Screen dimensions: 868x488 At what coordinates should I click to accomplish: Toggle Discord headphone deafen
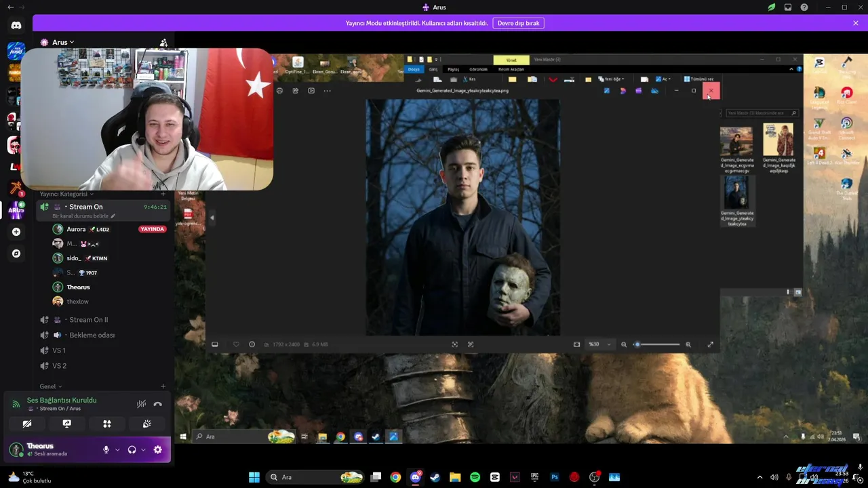click(x=132, y=449)
